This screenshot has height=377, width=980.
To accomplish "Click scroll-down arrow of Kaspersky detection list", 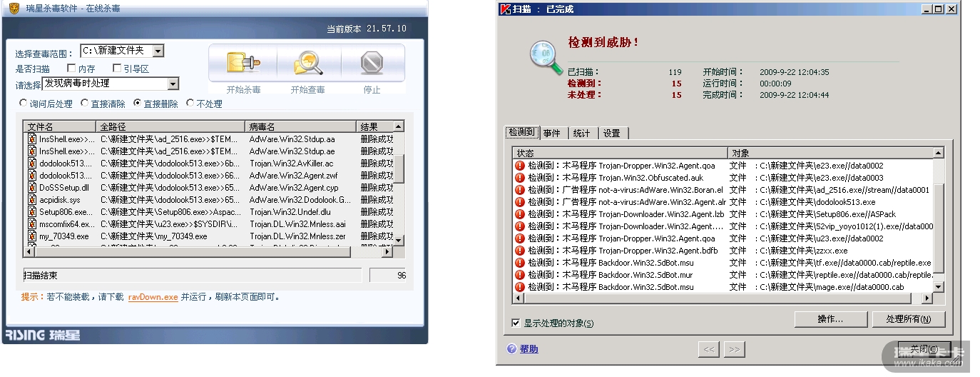I will [x=939, y=286].
